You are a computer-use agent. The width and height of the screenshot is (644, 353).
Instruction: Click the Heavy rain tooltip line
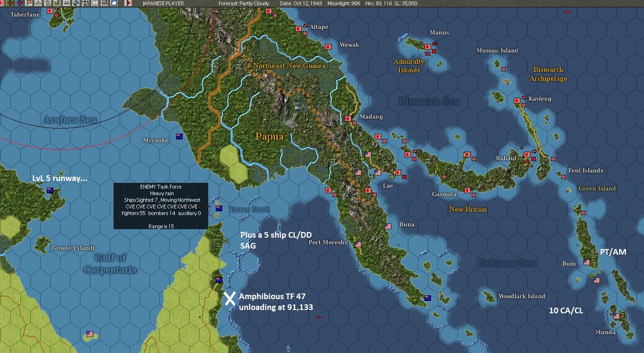161,193
